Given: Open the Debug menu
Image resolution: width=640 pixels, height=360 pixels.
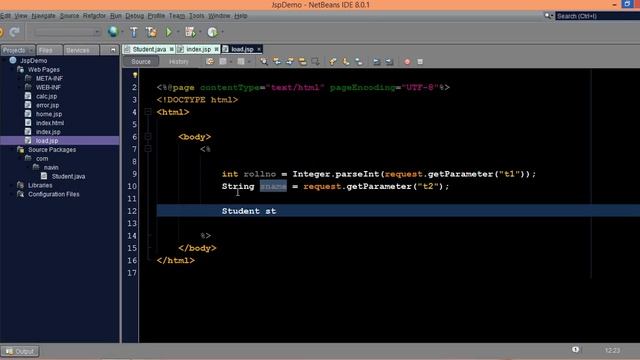Looking at the screenshot, I should point(135,16).
